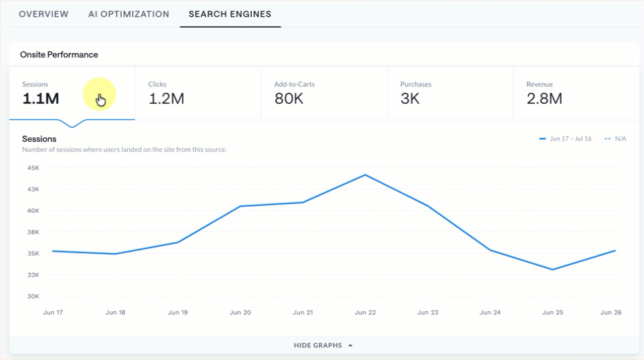Viewport: 644px width, 360px height.
Task: Show the Clicks 1.2M metric graph
Action: pyautogui.click(x=198, y=93)
